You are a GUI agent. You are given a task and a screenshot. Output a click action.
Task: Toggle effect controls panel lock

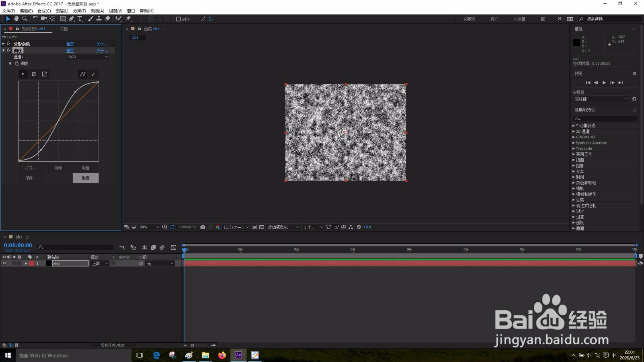coord(17,29)
